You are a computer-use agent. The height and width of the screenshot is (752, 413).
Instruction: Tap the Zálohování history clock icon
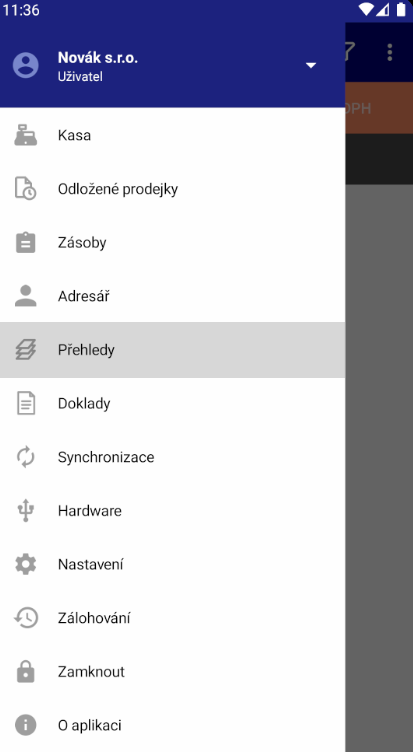pos(25,618)
